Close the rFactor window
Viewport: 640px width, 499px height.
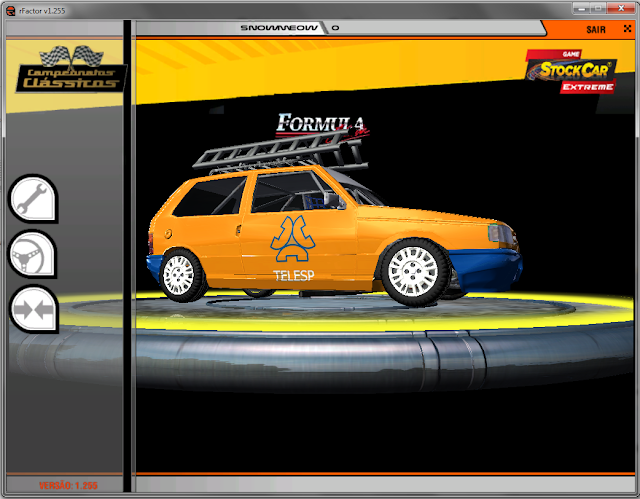pyautogui.click(x=621, y=8)
